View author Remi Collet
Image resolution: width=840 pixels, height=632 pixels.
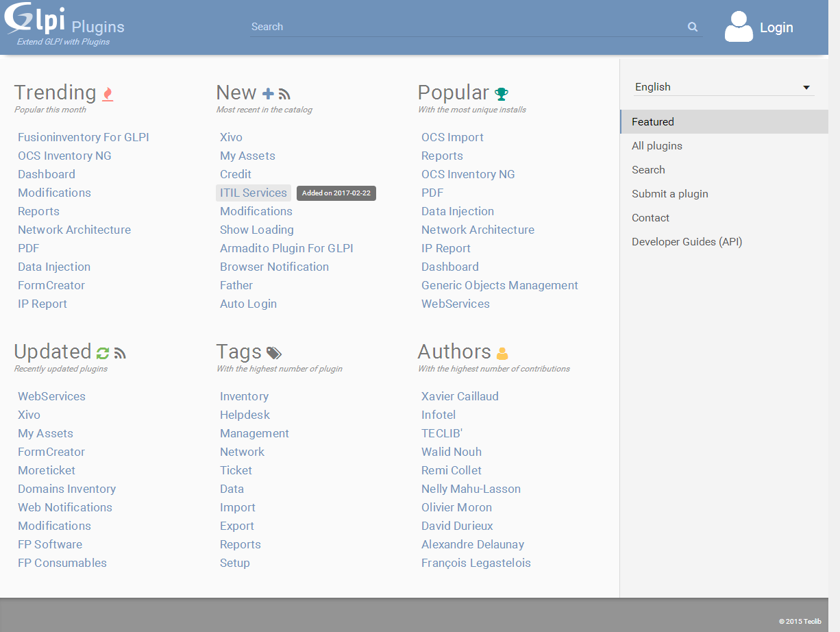pos(452,470)
